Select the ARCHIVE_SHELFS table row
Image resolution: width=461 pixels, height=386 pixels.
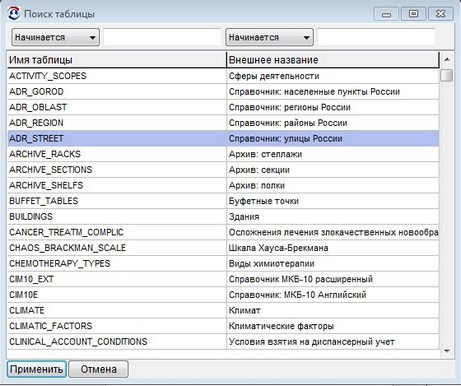click(x=223, y=185)
